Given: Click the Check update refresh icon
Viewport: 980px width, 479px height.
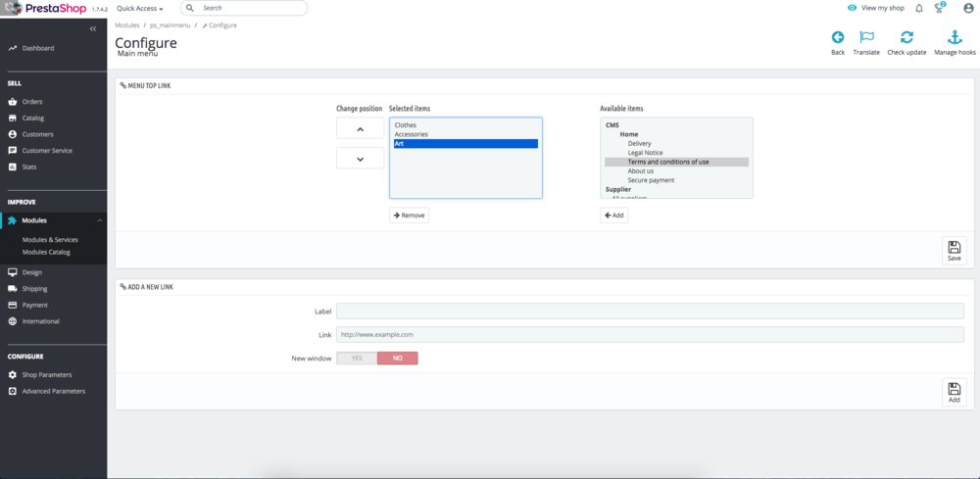Looking at the screenshot, I should click(x=906, y=37).
